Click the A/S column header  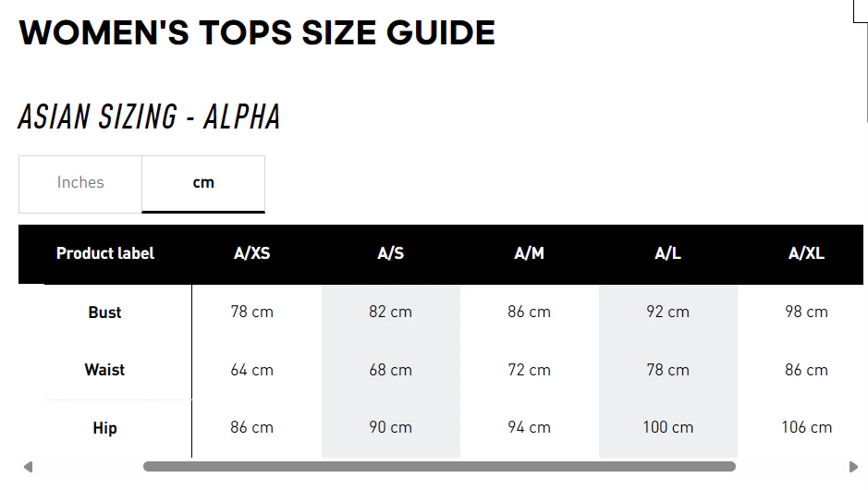391,253
